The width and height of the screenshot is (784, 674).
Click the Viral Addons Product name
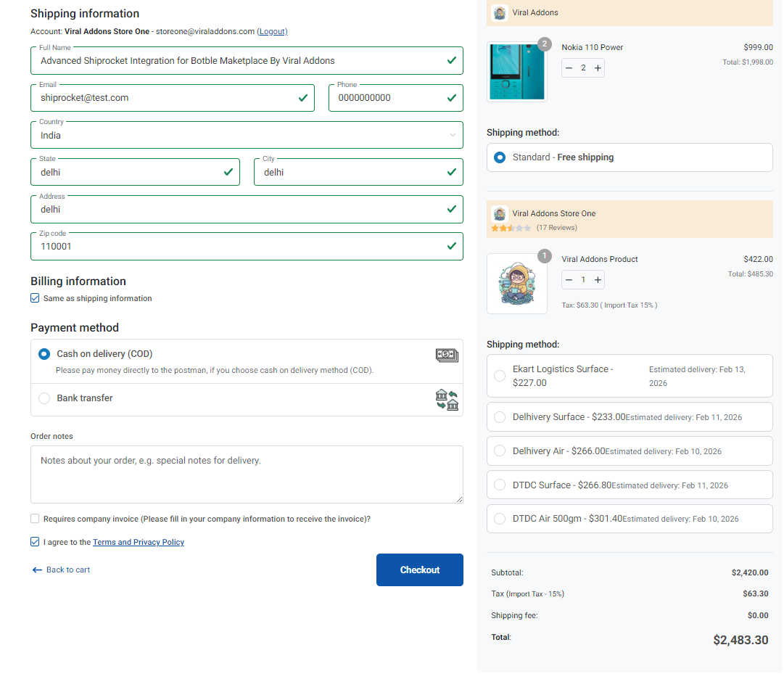click(601, 260)
